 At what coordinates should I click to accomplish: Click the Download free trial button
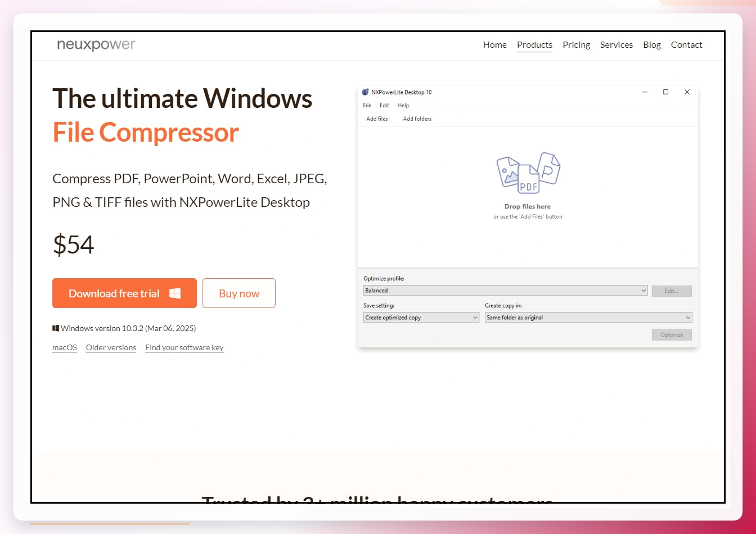[x=124, y=293]
